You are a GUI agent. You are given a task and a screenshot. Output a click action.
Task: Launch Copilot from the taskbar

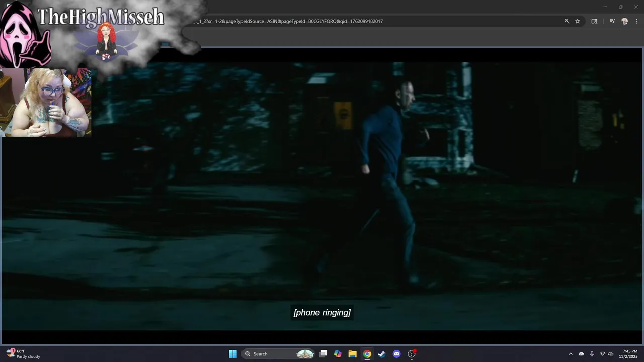pos(338,354)
